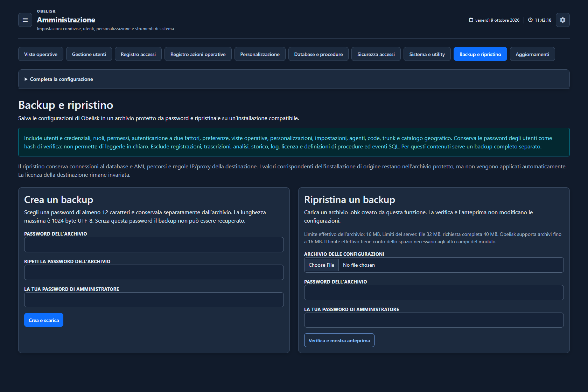Open the Aggiornamenti tab

point(532,54)
